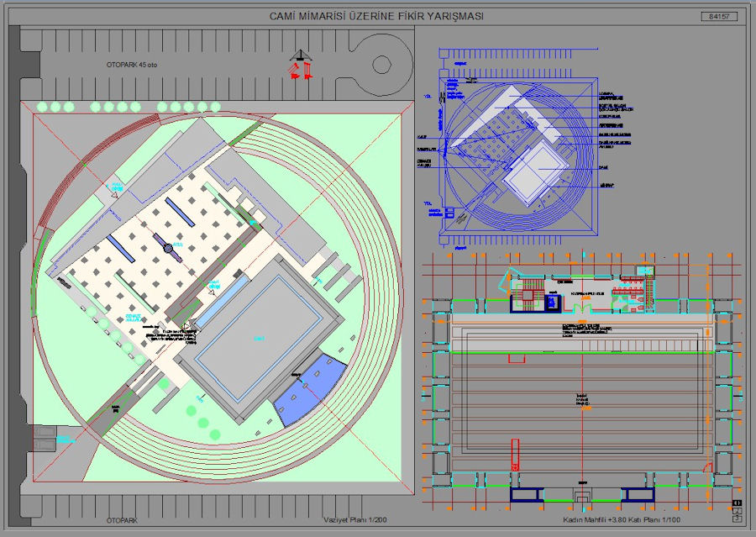Image resolution: width=756 pixels, height=537 pixels.
Task: Click the top small box at bottom-right corner
Action: (x=737, y=503)
